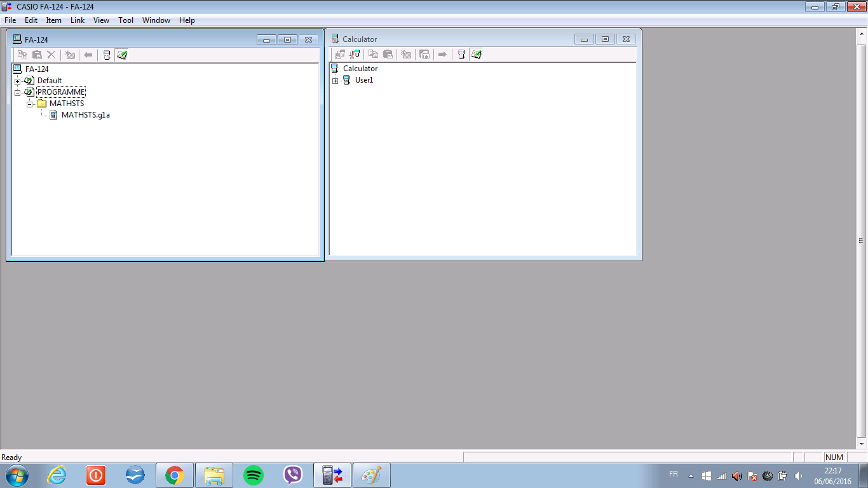868x488 pixels.
Task: Click the clock showing 22:17
Action: tap(832, 471)
